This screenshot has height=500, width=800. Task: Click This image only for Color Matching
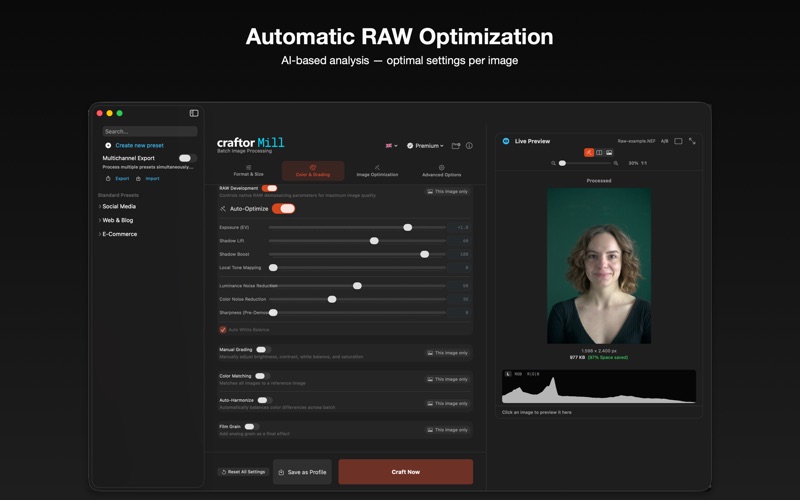coord(447,380)
